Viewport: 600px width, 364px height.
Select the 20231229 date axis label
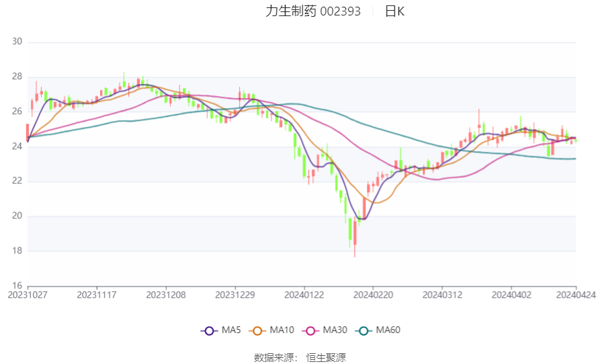pyautogui.click(x=235, y=295)
